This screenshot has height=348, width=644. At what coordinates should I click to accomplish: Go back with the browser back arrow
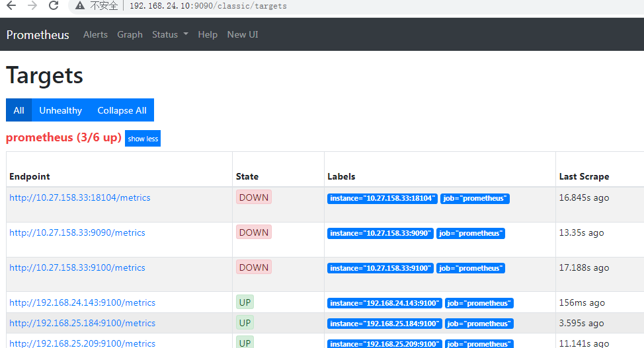click(x=11, y=6)
